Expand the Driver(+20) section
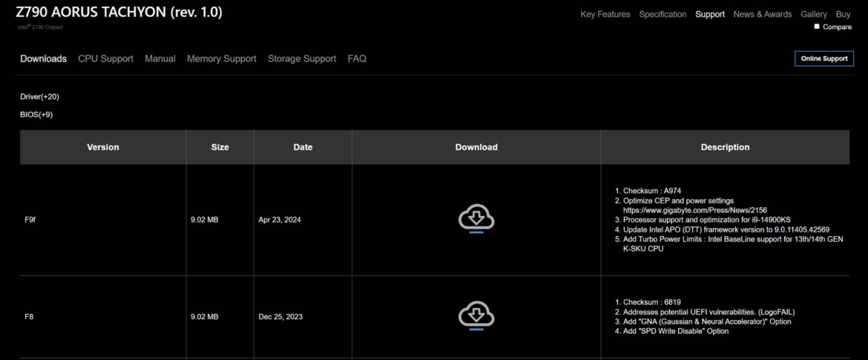Viewport: 868px width, 360px height. point(40,96)
